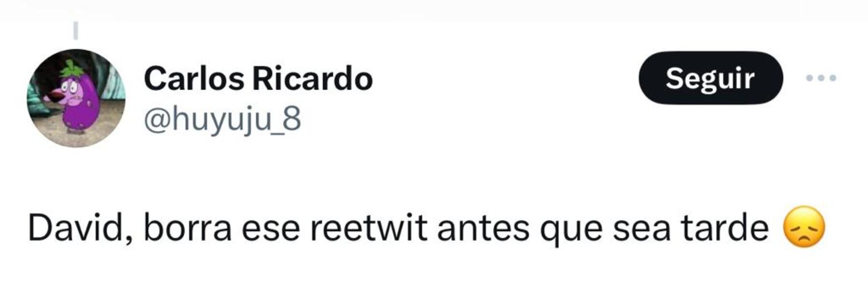This screenshot has width=868, height=299.
Task: Click the middle dot of the ellipsis icon
Action: tap(821, 78)
